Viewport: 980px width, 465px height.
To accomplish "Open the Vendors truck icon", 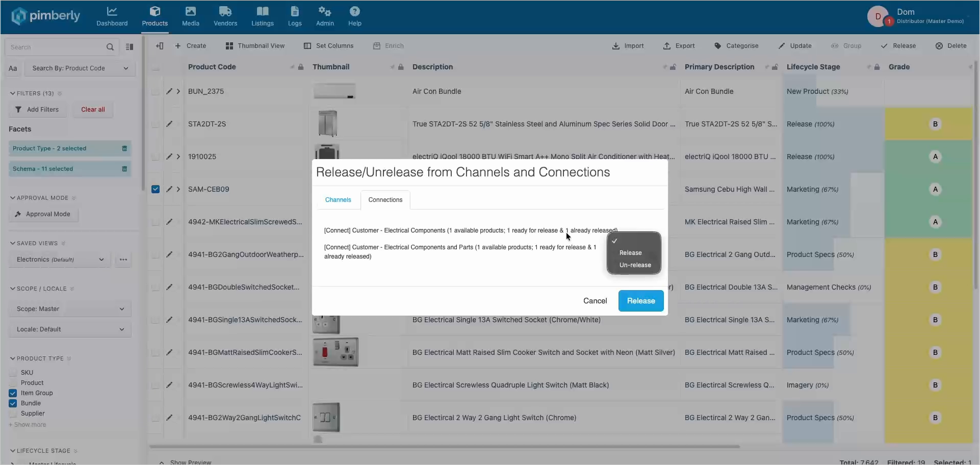I will pyautogui.click(x=225, y=11).
